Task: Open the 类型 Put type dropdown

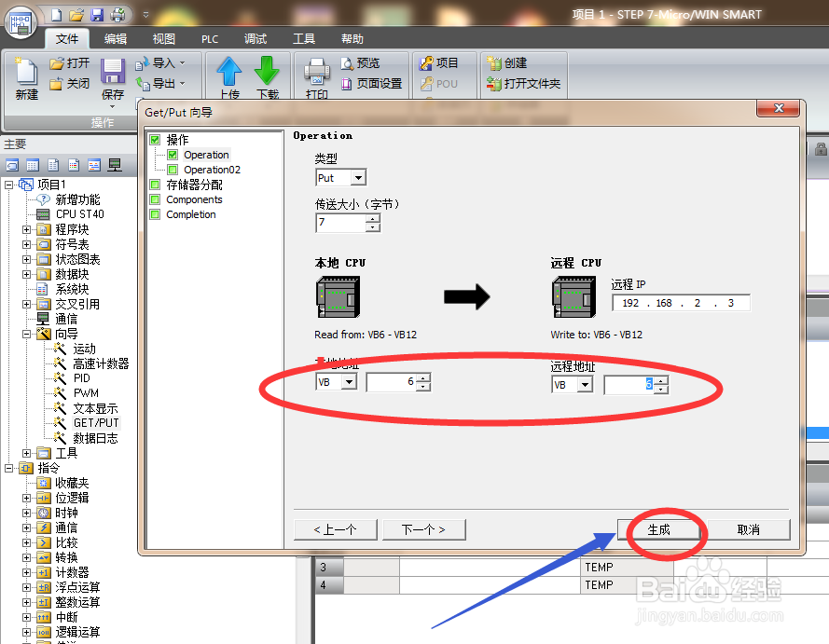Action: tap(358, 178)
